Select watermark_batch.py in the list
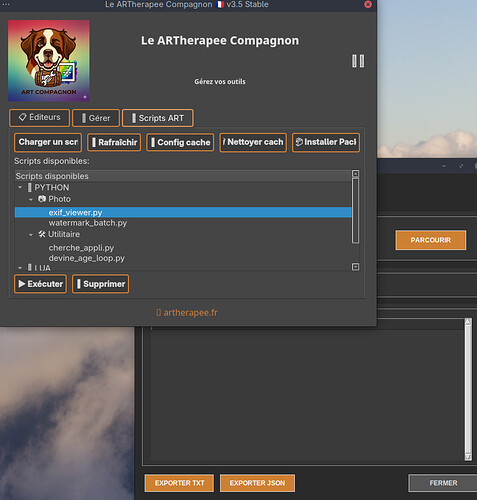This screenshot has width=477, height=500. [88, 223]
